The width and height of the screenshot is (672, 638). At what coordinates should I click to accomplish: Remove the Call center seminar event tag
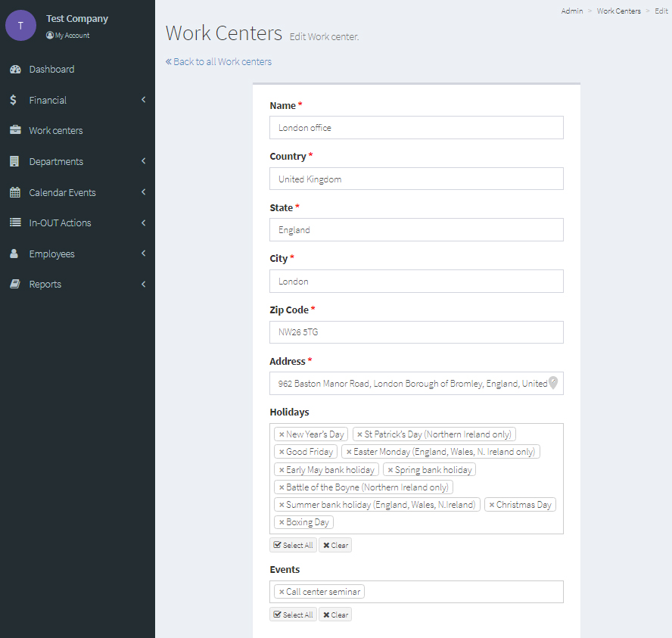point(282,592)
